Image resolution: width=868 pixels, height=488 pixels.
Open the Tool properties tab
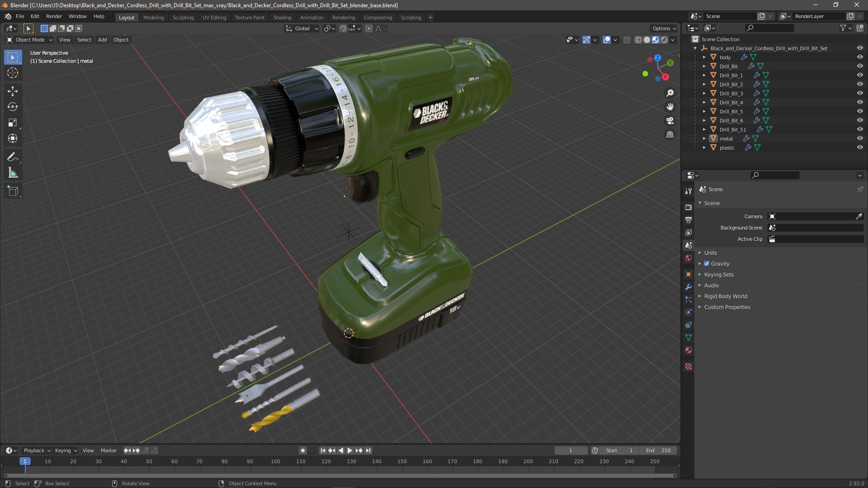[x=688, y=191]
